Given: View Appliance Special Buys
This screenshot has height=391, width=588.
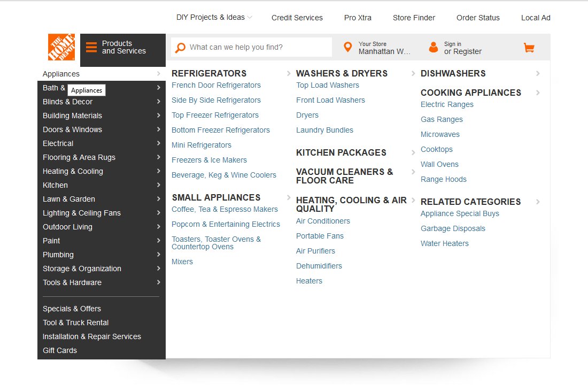Looking at the screenshot, I should point(460,213).
